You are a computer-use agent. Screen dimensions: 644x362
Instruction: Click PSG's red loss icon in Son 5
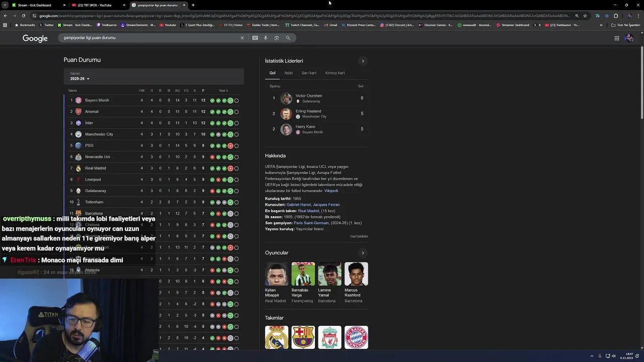[x=230, y=146]
